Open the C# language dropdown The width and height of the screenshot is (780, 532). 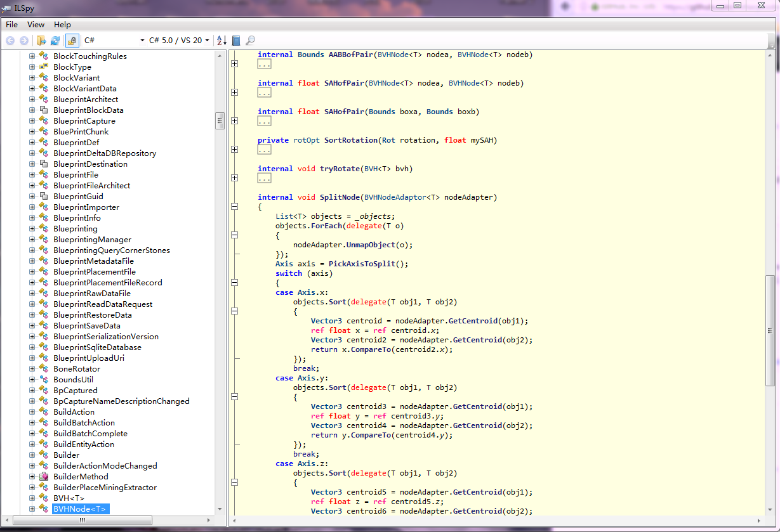(114, 41)
